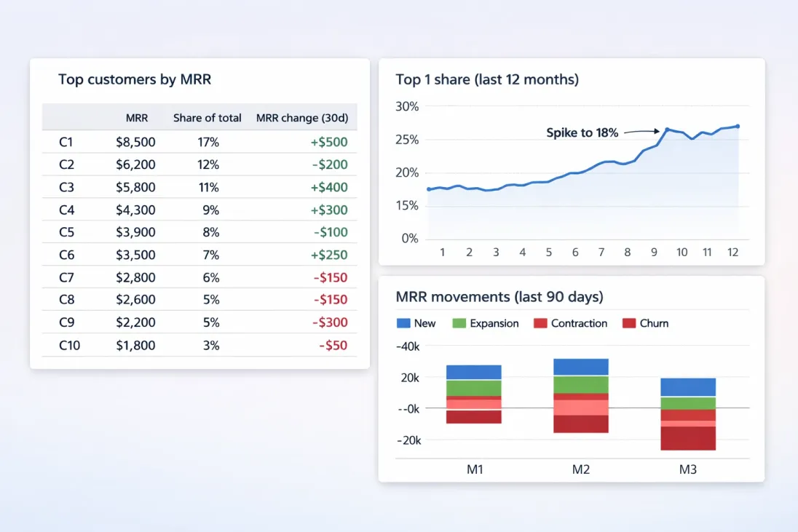Click the month 12 axis label
This screenshot has height=532, width=798.
point(733,252)
